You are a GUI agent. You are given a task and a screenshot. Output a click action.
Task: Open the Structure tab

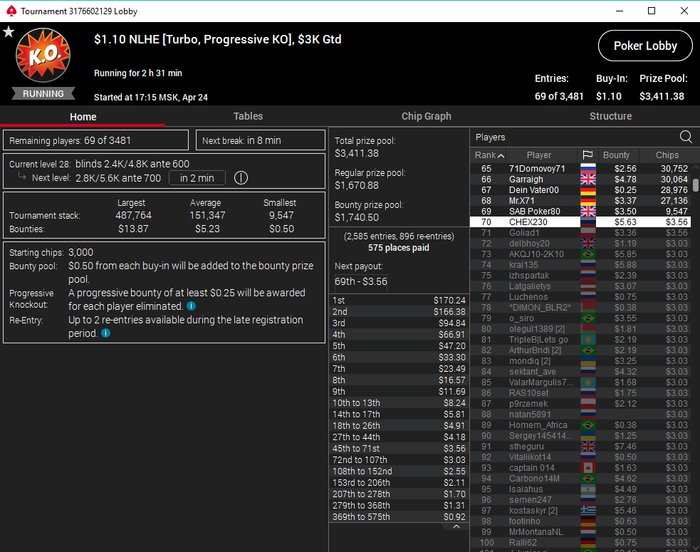tap(610, 116)
